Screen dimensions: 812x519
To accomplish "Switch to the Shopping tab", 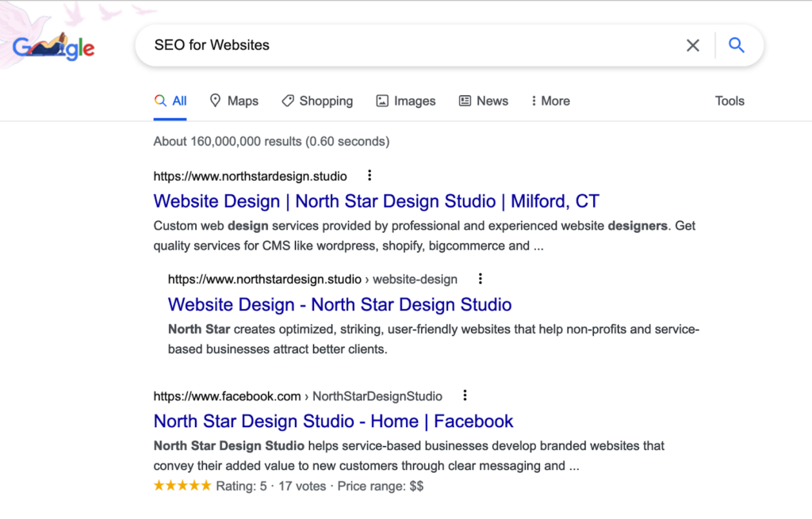I will 317,101.
